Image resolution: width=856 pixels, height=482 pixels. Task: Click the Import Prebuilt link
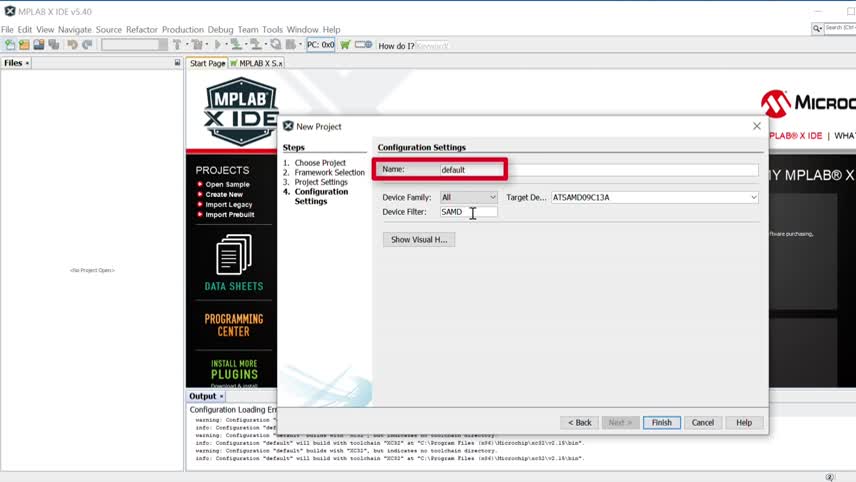[x=230, y=215]
